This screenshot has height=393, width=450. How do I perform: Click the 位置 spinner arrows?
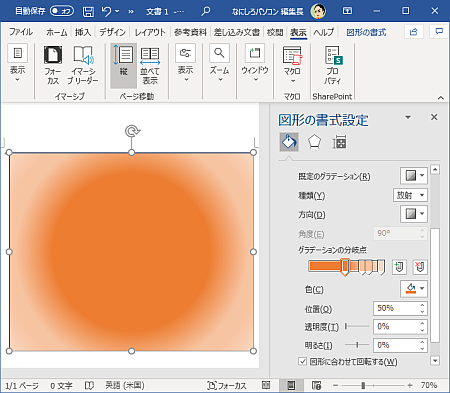422,308
